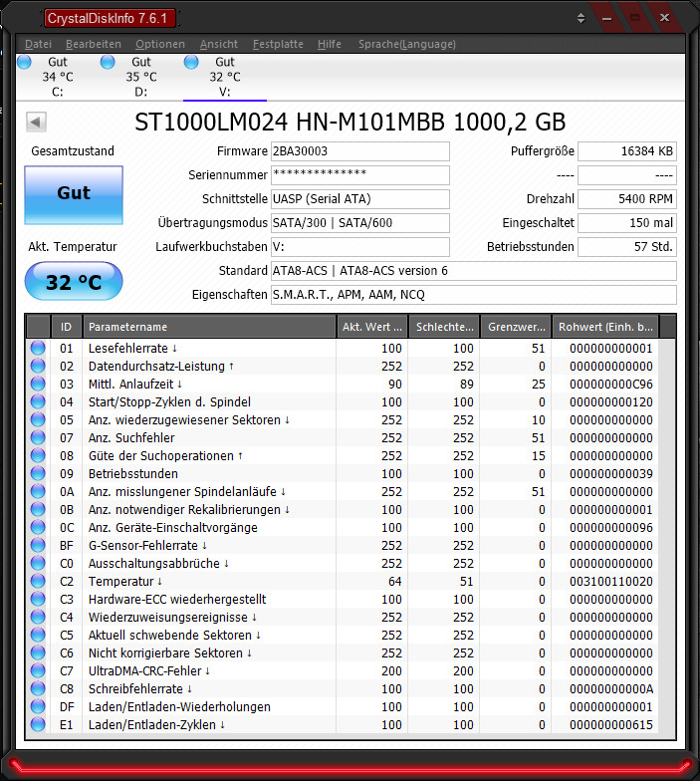Click the Eingeschaltet 150 mal field
Screen dimensions: 700x781
tap(627, 223)
